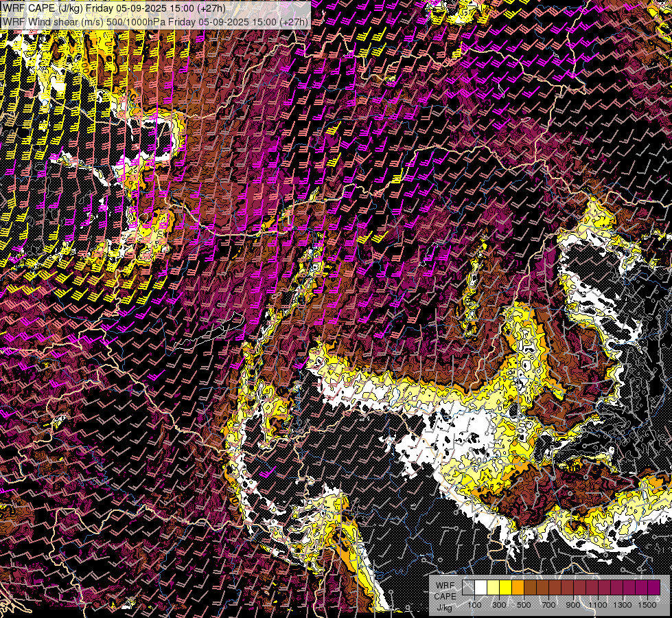
Task: Click the legend value 1300
Action: click(x=623, y=605)
